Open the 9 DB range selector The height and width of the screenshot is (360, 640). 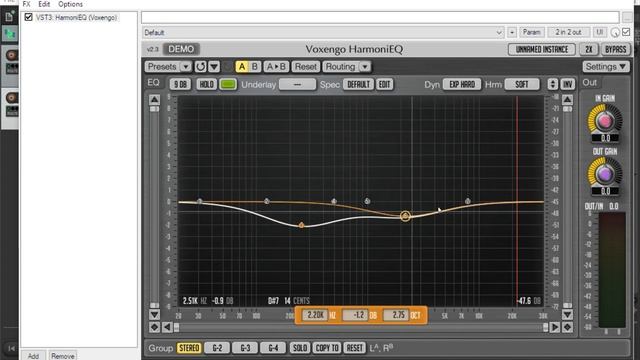click(x=180, y=84)
